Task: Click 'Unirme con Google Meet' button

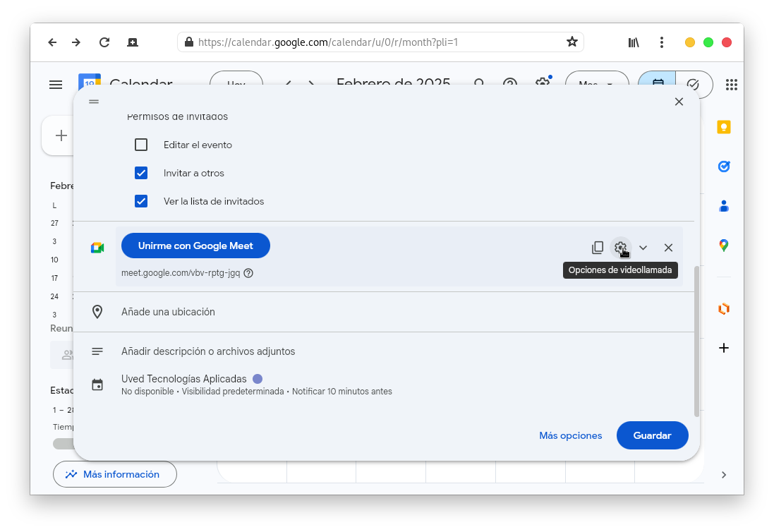Action: (195, 246)
